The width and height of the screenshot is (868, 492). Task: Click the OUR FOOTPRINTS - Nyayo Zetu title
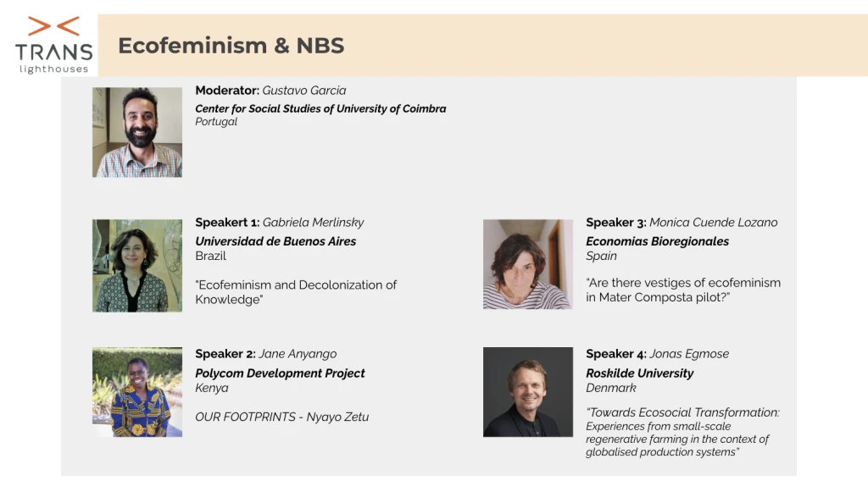pos(281,417)
